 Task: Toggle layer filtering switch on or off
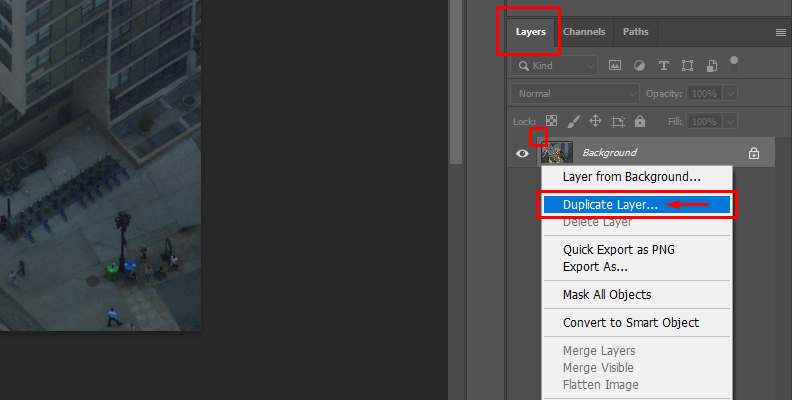[734, 64]
